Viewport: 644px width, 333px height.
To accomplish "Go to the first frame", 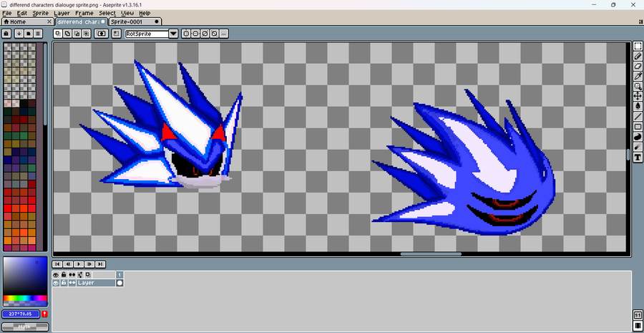I will (57, 264).
